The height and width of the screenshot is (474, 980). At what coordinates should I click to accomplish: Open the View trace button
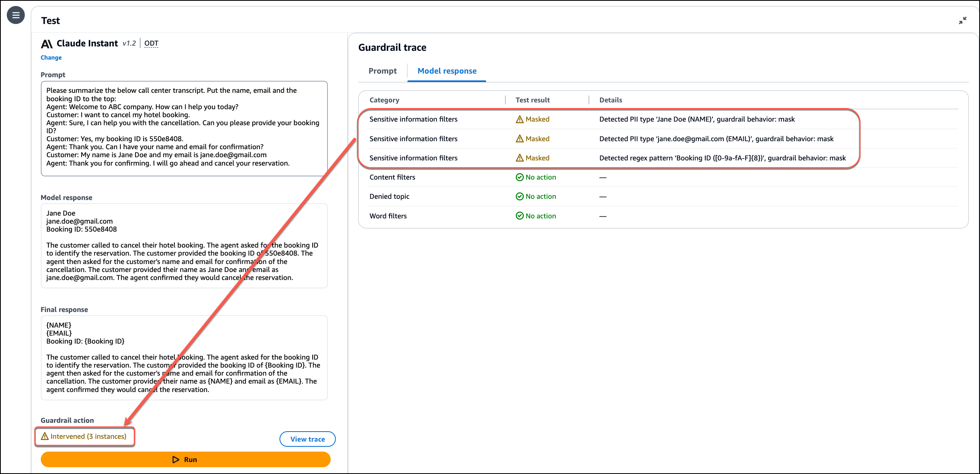point(307,439)
